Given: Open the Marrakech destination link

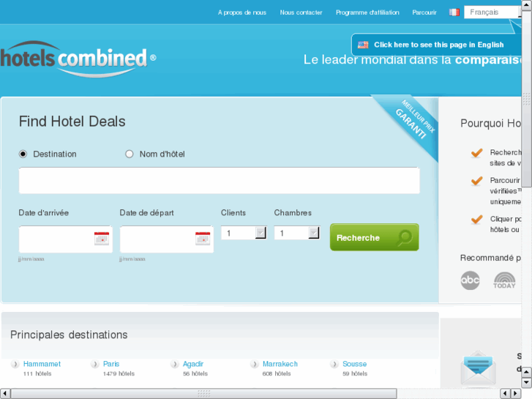Looking at the screenshot, I should [280, 364].
